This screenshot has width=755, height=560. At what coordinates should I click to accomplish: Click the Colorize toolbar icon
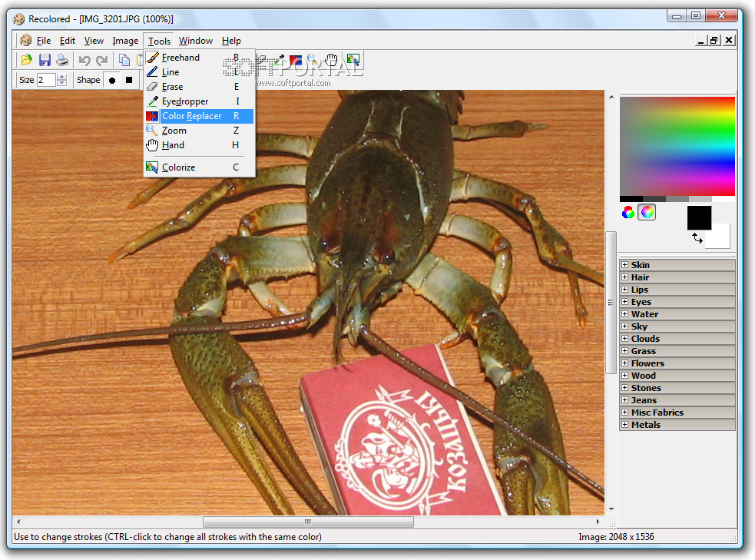pos(353,60)
